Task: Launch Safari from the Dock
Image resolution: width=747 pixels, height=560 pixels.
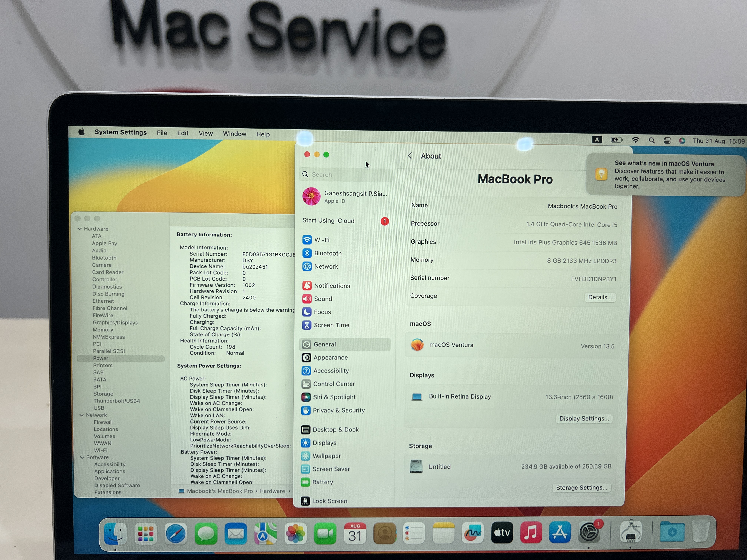Action: click(x=175, y=533)
